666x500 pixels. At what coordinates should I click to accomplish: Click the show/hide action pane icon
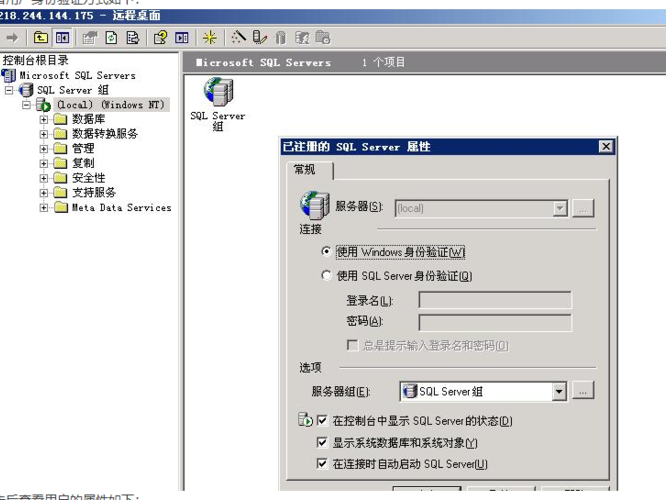click(182, 38)
